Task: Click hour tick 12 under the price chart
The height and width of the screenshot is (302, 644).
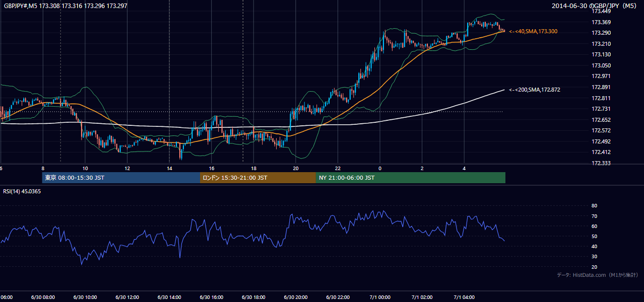Action: [x=127, y=168]
